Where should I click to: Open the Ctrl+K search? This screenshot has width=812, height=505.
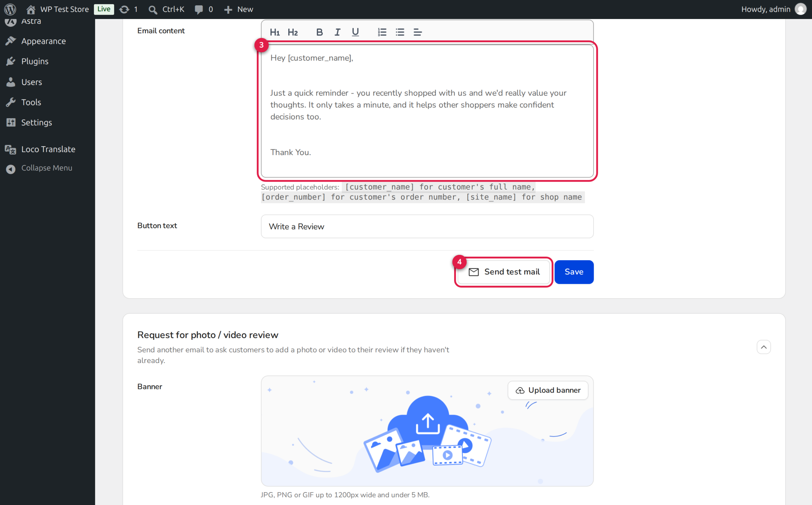click(167, 9)
